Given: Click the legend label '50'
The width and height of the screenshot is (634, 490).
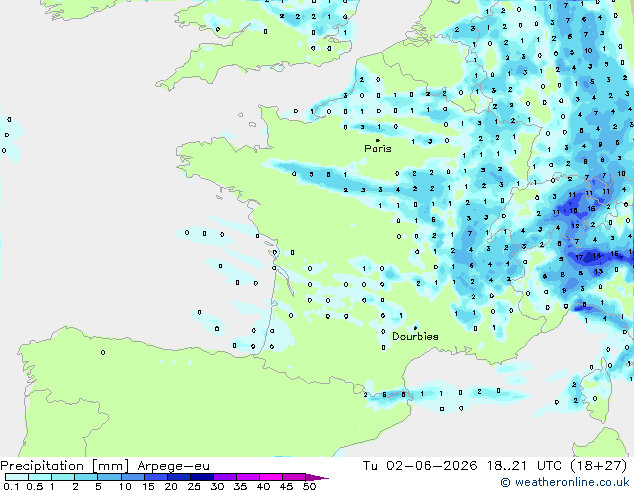Looking at the screenshot, I should 309,486.
